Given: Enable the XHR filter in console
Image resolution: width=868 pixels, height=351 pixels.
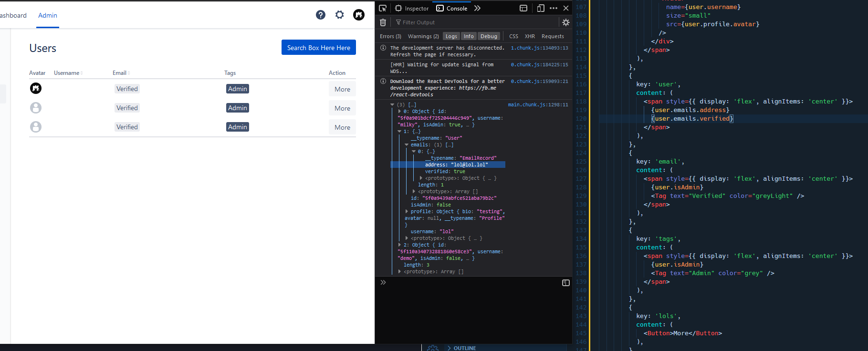Looking at the screenshot, I should pyautogui.click(x=530, y=36).
